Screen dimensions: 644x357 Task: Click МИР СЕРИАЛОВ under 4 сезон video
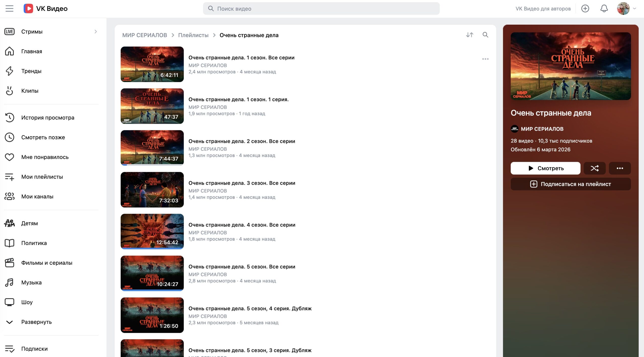click(208, 232)
